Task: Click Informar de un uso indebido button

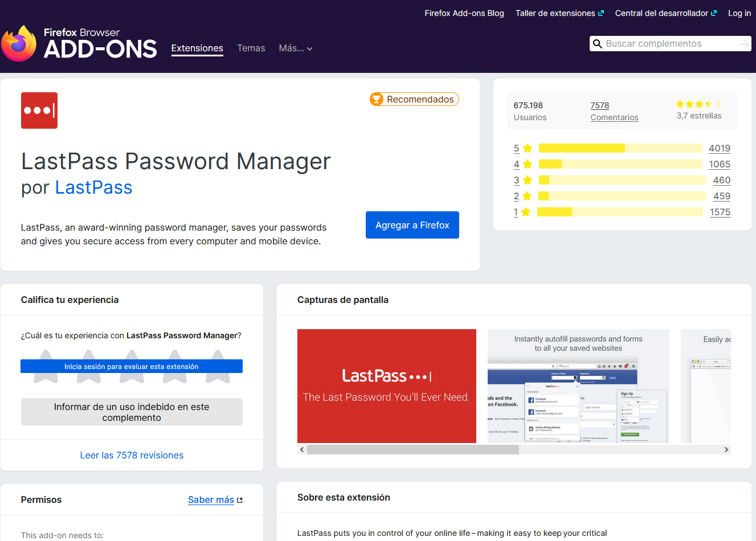Action: coord(132,412)
